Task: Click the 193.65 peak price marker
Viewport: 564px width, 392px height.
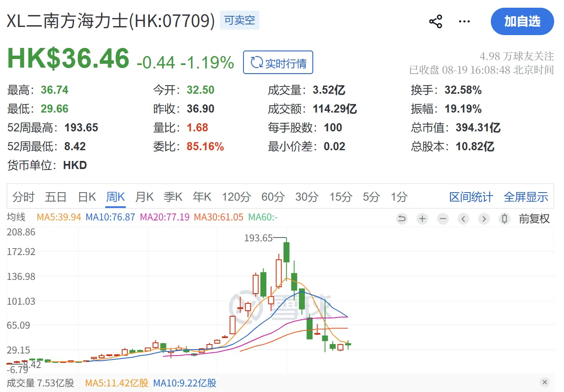Action: (258, 238)
